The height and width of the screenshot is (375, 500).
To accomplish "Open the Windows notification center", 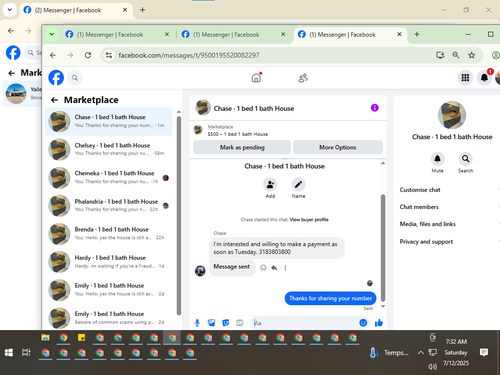I will tap(484, 352).
